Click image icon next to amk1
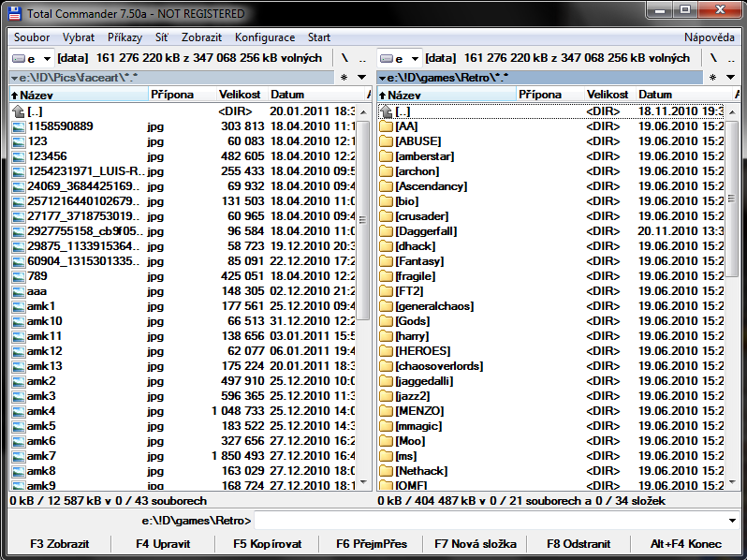Screen dimensions: 747x560 19,306
